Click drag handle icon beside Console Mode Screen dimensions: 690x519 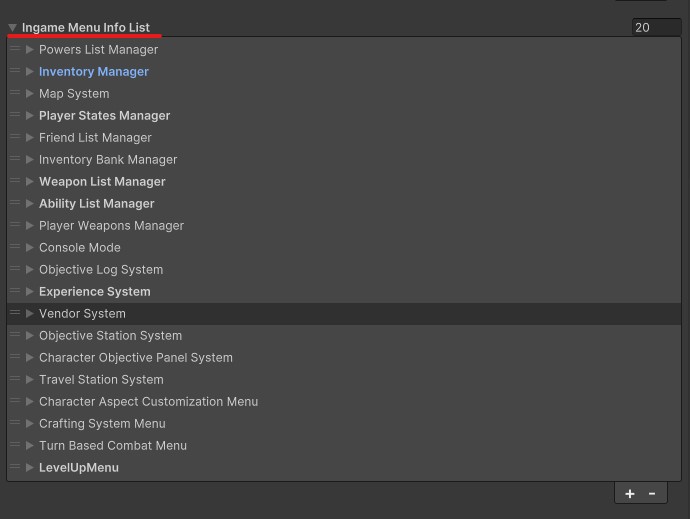point(15,247)
